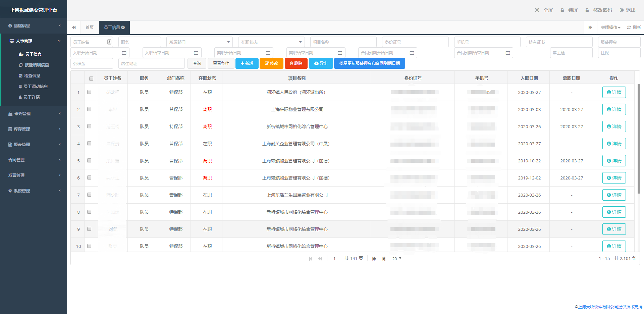This screenshot has height=314, width=644.
Task: Click the logout (退出) icon
Action: [x=622, y=10]
